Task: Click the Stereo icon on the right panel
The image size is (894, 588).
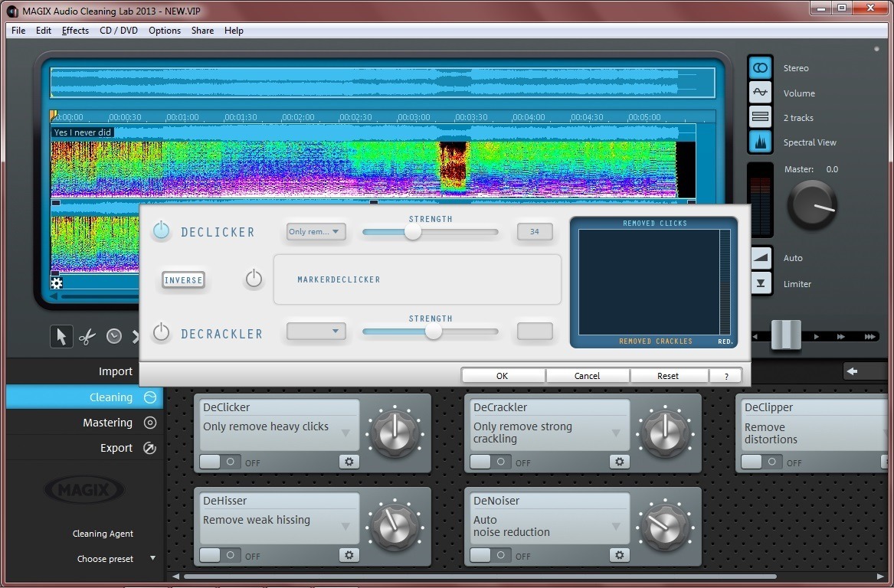Action: pyautogui.click(x=759, y=67)
